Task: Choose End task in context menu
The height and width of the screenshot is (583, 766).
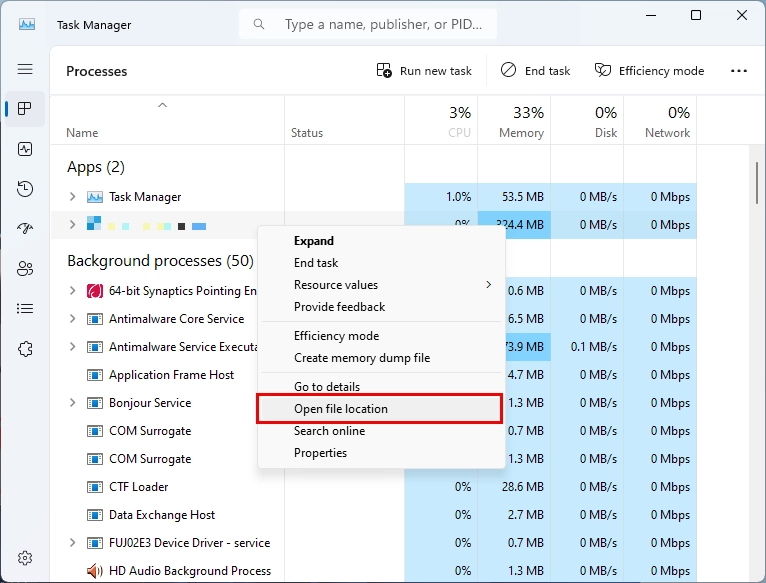Action: 381,263
